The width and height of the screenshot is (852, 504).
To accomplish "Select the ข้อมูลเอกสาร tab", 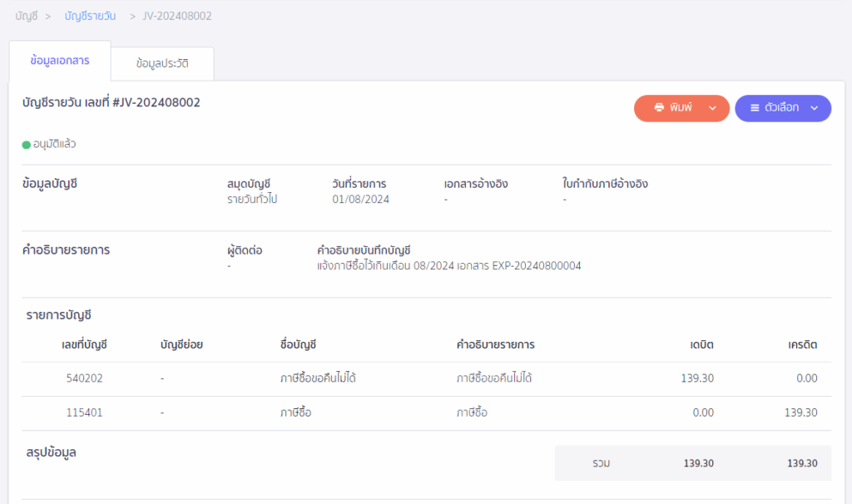I will coord(58,61).
